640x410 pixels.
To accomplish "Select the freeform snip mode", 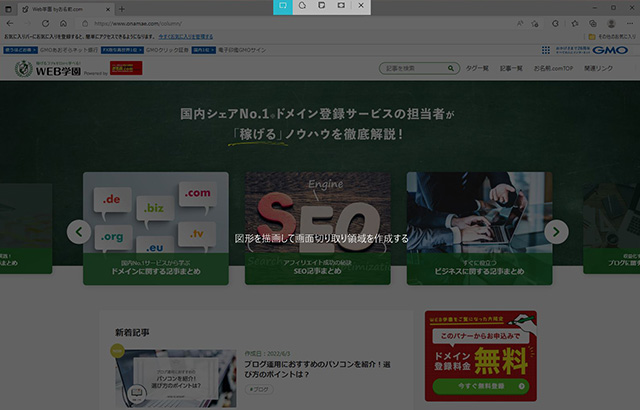I will coord(302,6).
